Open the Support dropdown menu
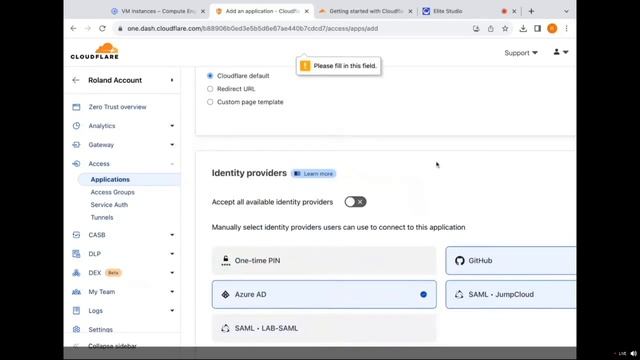This screenshot has width=640, height=360. (521, 53)
